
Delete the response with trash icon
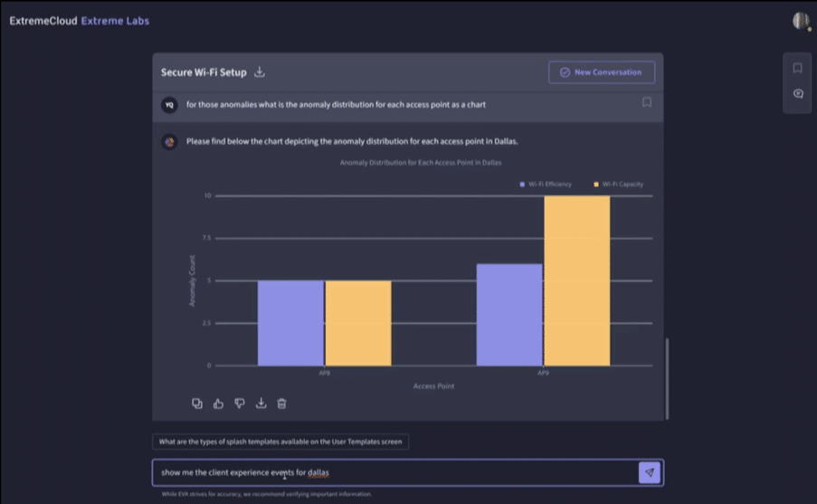[x=281, y=404]
